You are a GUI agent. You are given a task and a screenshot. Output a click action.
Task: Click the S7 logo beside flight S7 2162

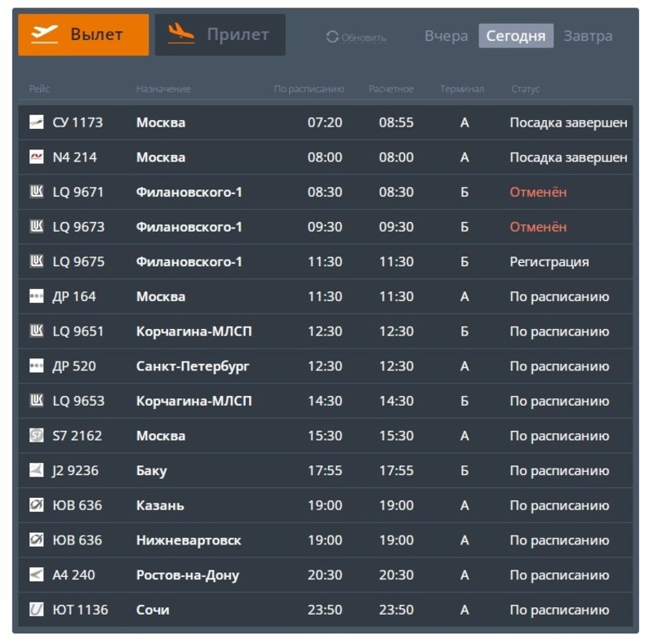point(36,436)
